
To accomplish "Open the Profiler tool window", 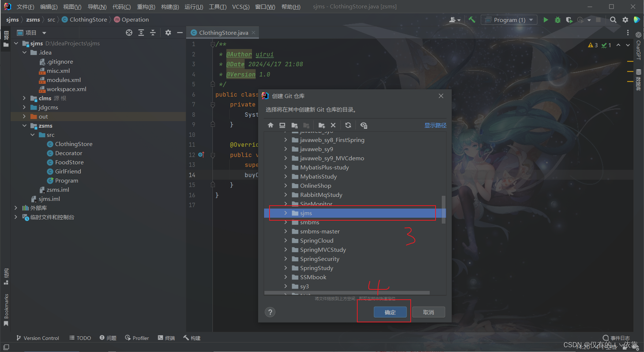I will 137,338.
